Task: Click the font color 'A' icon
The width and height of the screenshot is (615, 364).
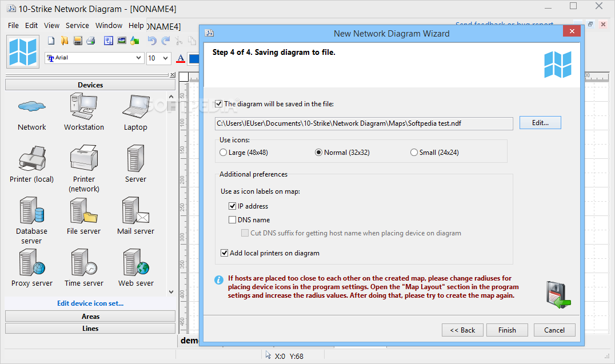Action: tap(181, 58)
